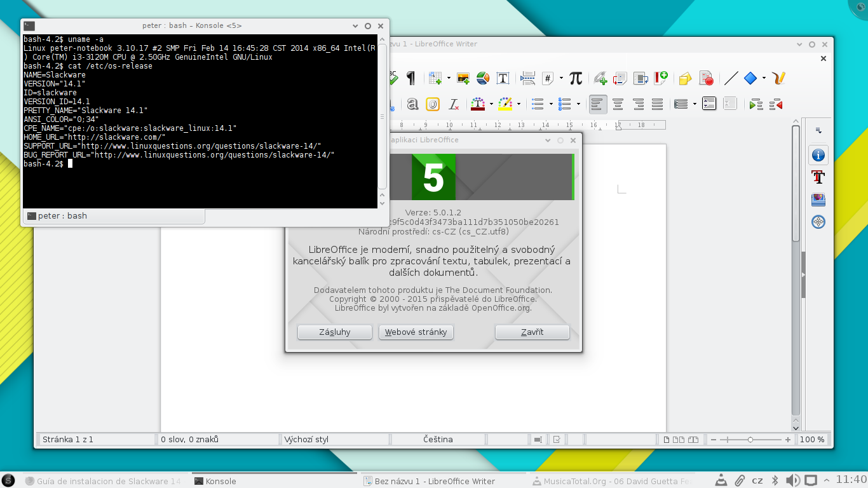The image size is (868, 488).
Task: Apply the yellow highlighting color
Action: click(505, 104)
